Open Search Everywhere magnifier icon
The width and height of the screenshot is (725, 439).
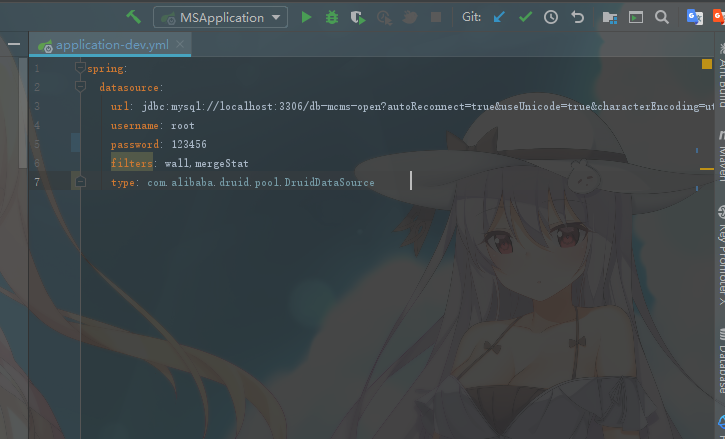point(662,18)
